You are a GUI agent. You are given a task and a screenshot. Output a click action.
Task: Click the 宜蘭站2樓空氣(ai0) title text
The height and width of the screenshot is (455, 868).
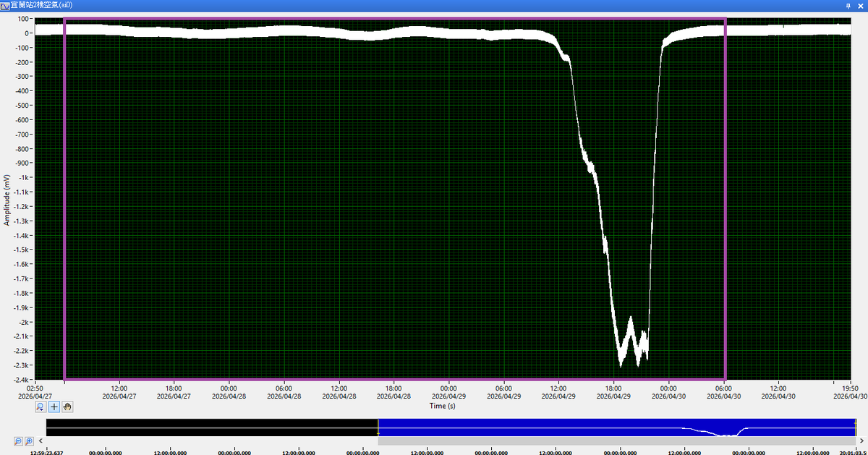click(41, 4)
